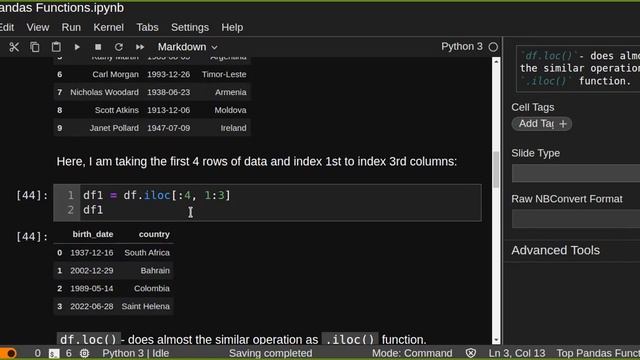Cut the selected cell with scissors icon

click(x=14, y=47)
